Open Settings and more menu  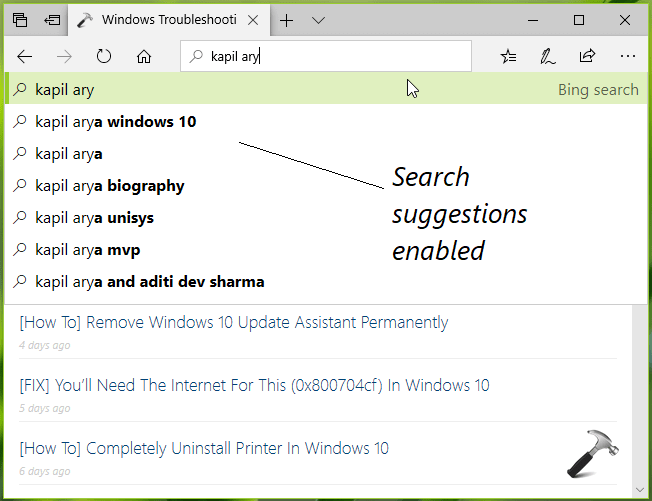(x=627, y=56)
